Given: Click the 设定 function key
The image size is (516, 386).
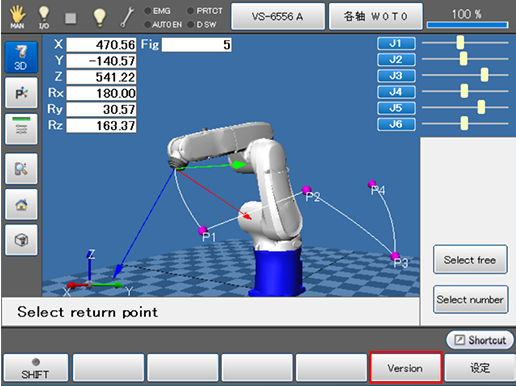Looking at the screenshot, I should pyautogui.click(x=480, y=368).
